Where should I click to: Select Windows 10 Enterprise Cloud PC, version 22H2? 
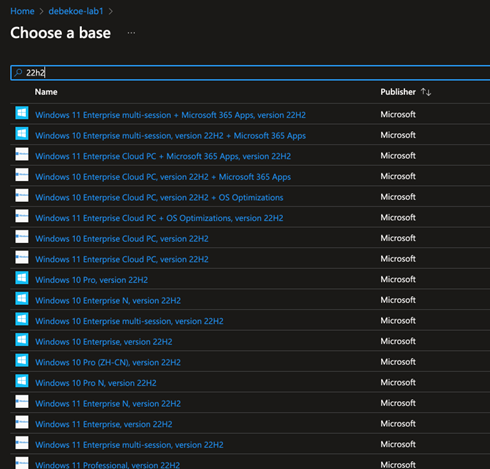pyautogui.click(x=122, y=239)
